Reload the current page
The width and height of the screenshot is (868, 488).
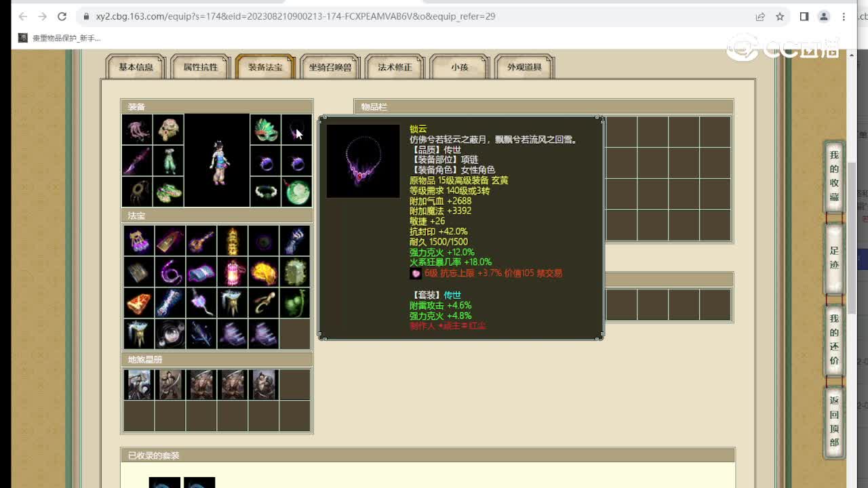coord(62,16)
